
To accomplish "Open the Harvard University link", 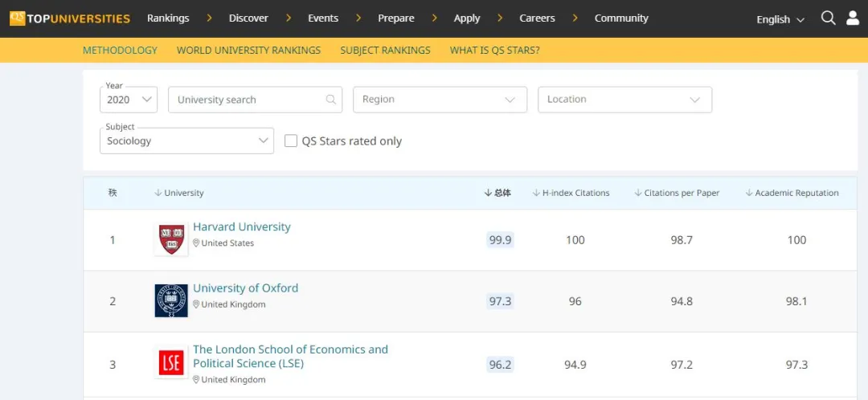I will point(241,227).
